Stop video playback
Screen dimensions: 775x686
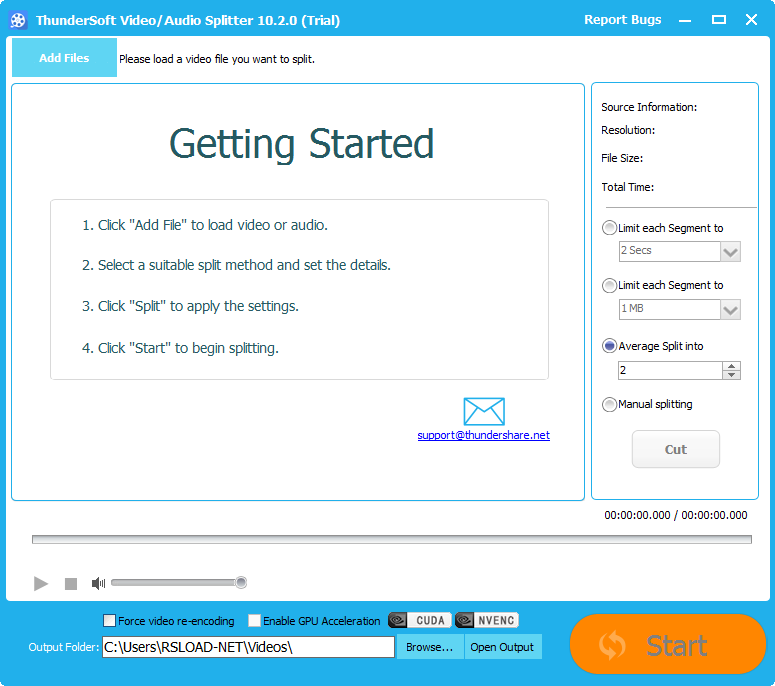pos(71,584)
